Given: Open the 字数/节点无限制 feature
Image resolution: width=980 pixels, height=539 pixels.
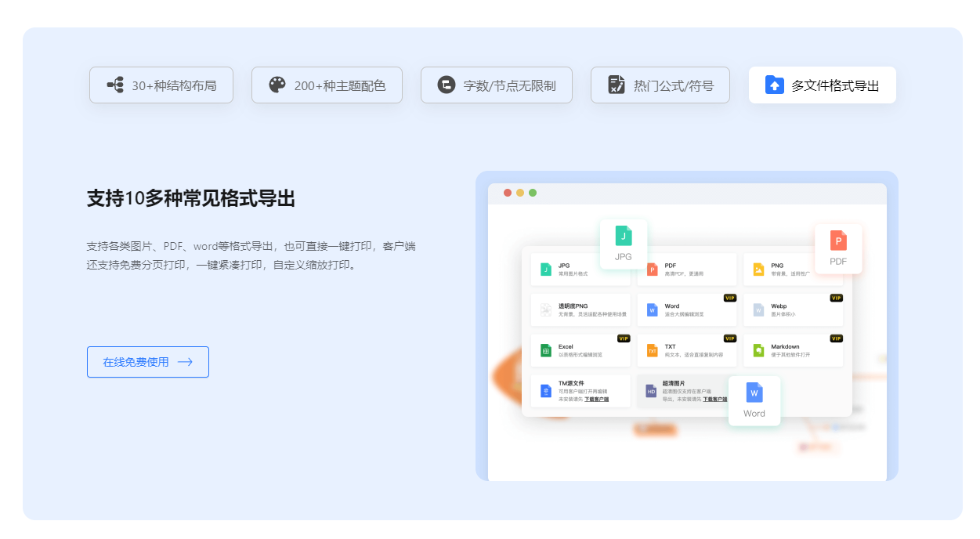Looking at the screenshot, I should coord(497,85).
